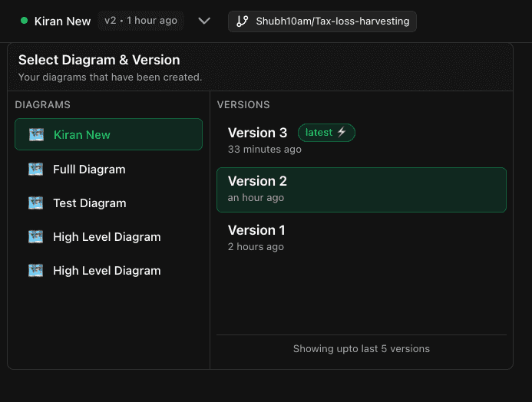Click the icon of the first High Level Diagram
This screenshot has width=532, height=402.
[x=36, y=236]
